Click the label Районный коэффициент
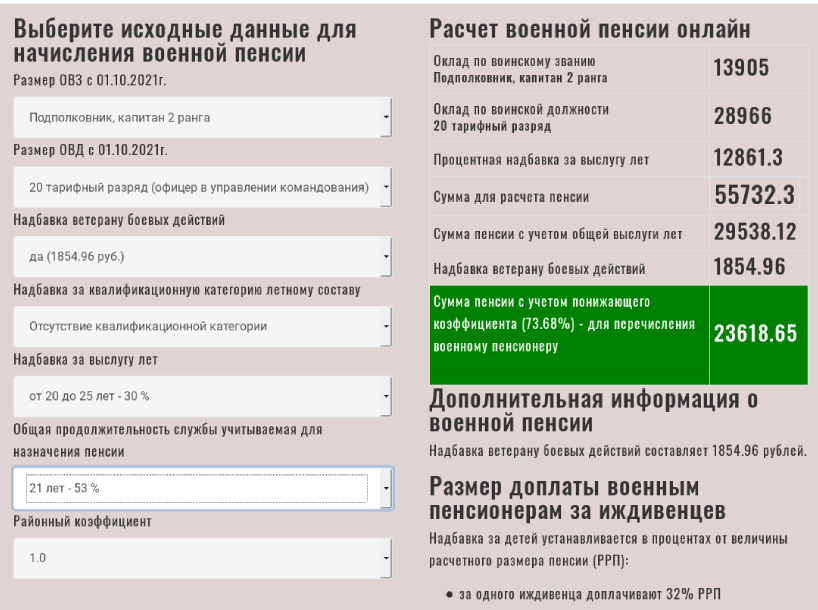The width and height of the screenshot is (818, 610). [x=82, y=521]
